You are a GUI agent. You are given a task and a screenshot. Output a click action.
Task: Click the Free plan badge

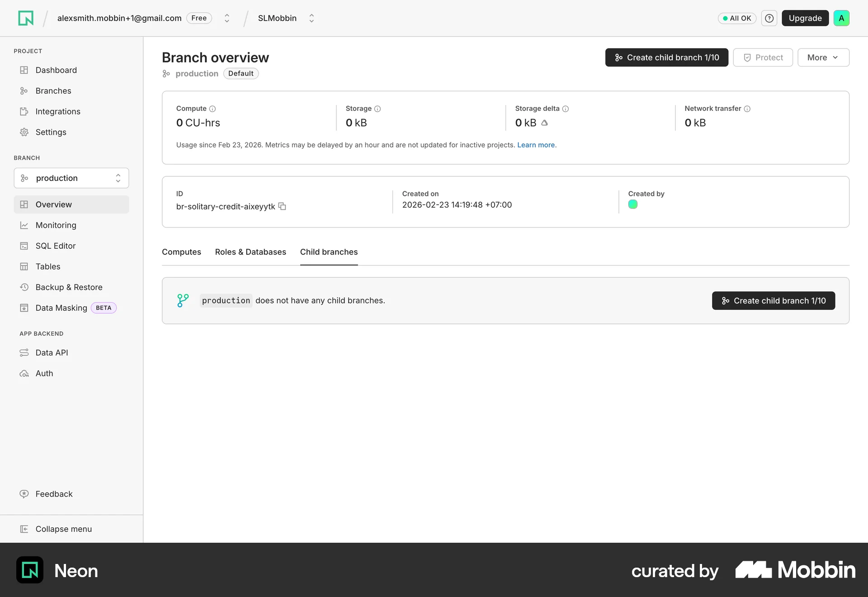tap(199, 18)
